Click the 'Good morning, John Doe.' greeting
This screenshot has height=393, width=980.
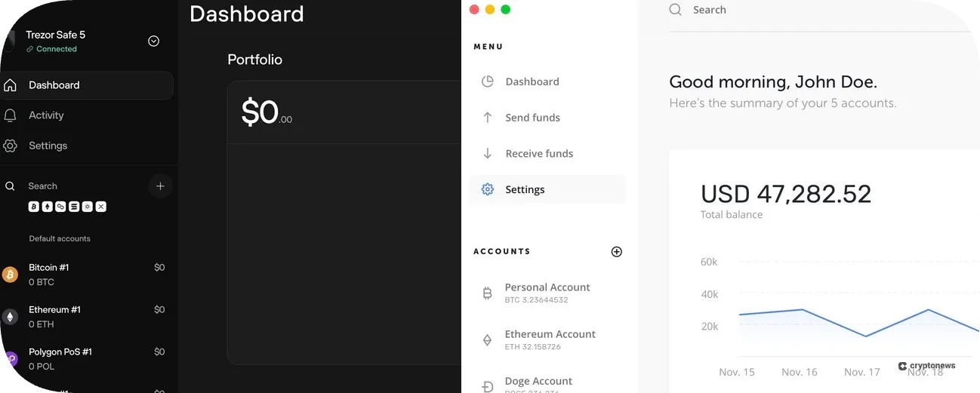click(x=773, y=82)
